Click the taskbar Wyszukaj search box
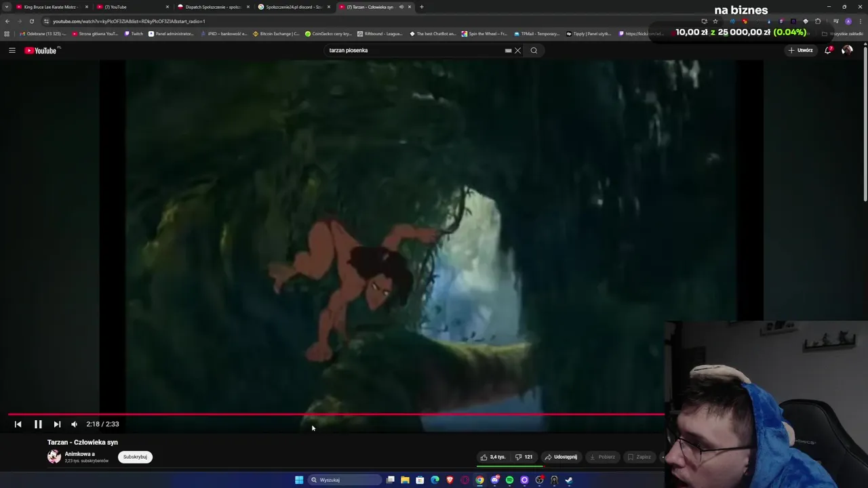Viewport: 868px width, 488px height. coord(344,480)
